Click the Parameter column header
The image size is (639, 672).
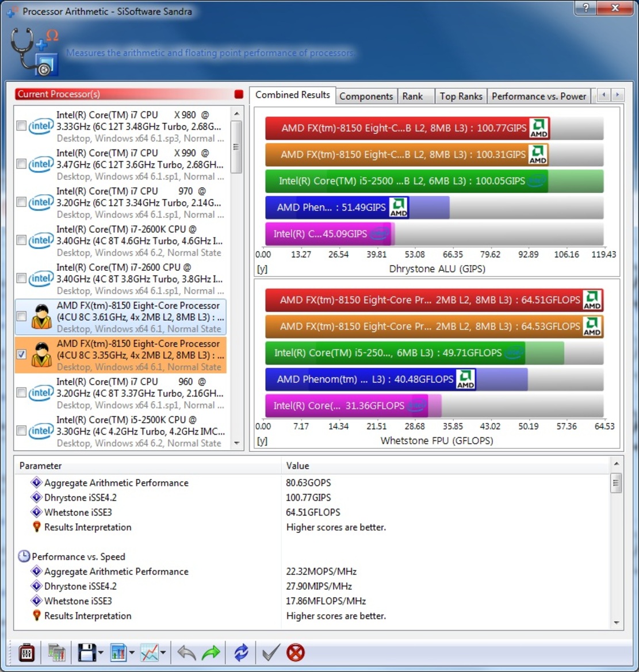148,466
